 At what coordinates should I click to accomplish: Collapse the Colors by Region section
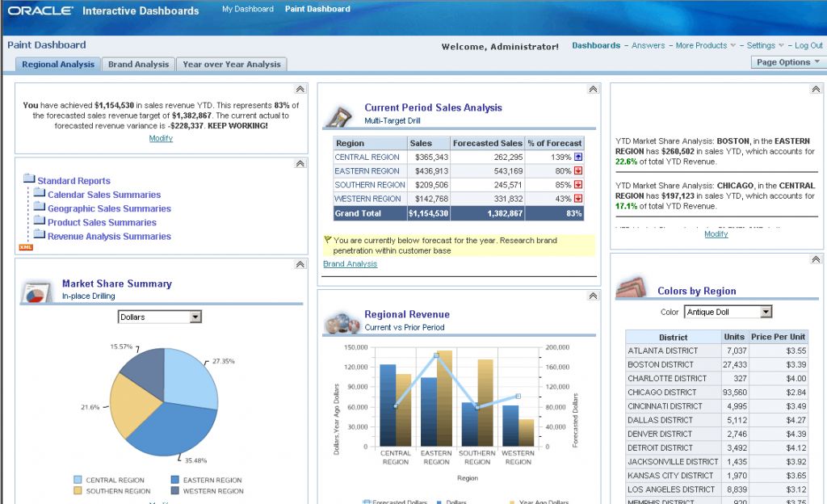(x=816, y=258)
